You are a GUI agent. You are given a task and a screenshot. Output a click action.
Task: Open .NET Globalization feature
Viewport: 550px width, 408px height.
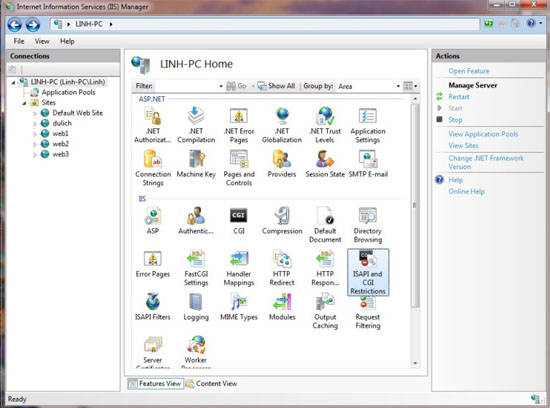282,125
